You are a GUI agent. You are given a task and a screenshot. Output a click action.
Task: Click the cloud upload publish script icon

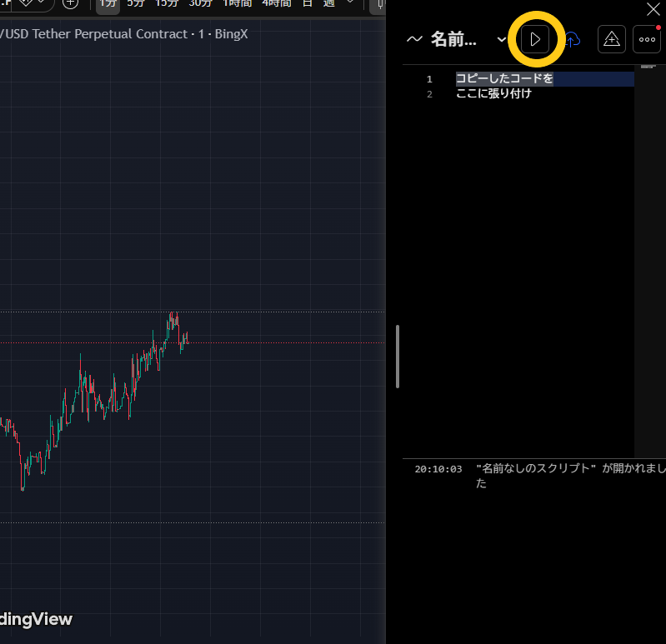pyautogui.click(x=573, y=39)
